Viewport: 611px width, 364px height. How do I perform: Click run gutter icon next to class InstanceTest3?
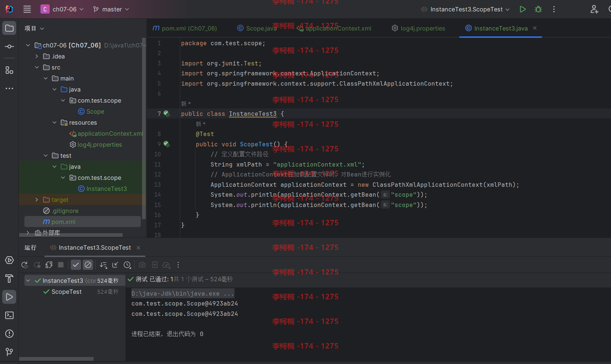[x=166, y=114]
